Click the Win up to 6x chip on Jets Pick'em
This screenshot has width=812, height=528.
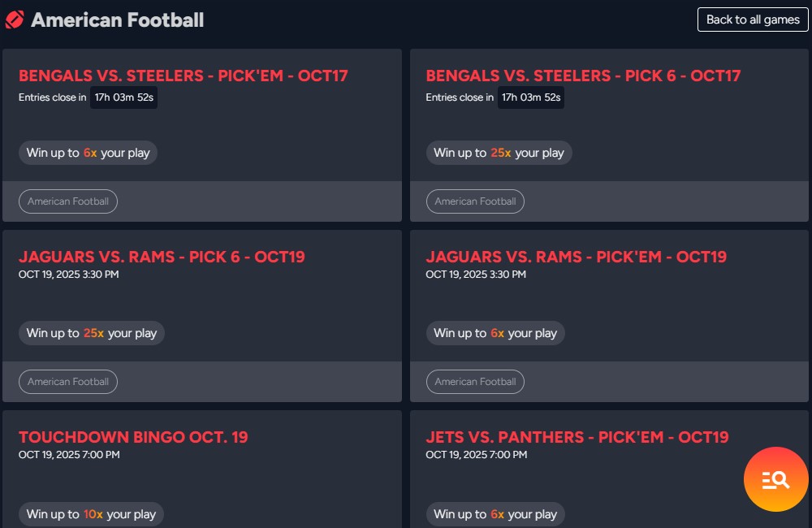(495, 513)
